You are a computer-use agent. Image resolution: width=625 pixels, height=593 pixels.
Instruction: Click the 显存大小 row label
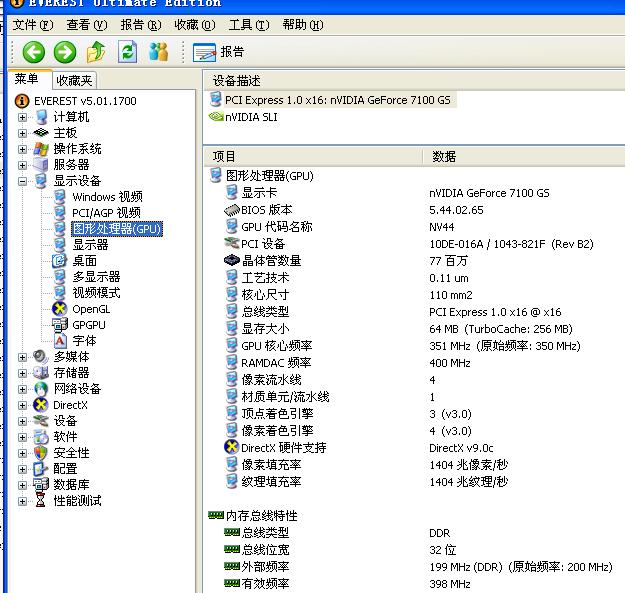tap(265, 329)
